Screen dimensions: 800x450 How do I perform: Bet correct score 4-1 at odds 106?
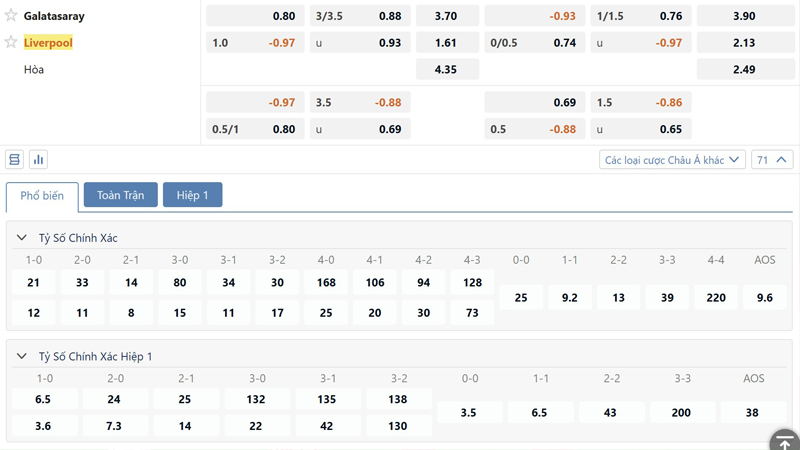click(x=375, y=282)
